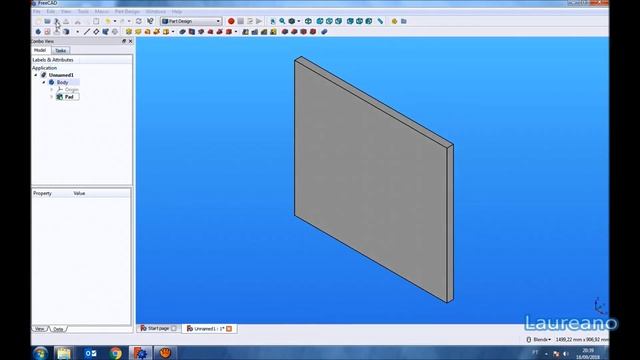Click the Refresh recompute icon
This screenshot has width=640, height=360.
point(139,21)
